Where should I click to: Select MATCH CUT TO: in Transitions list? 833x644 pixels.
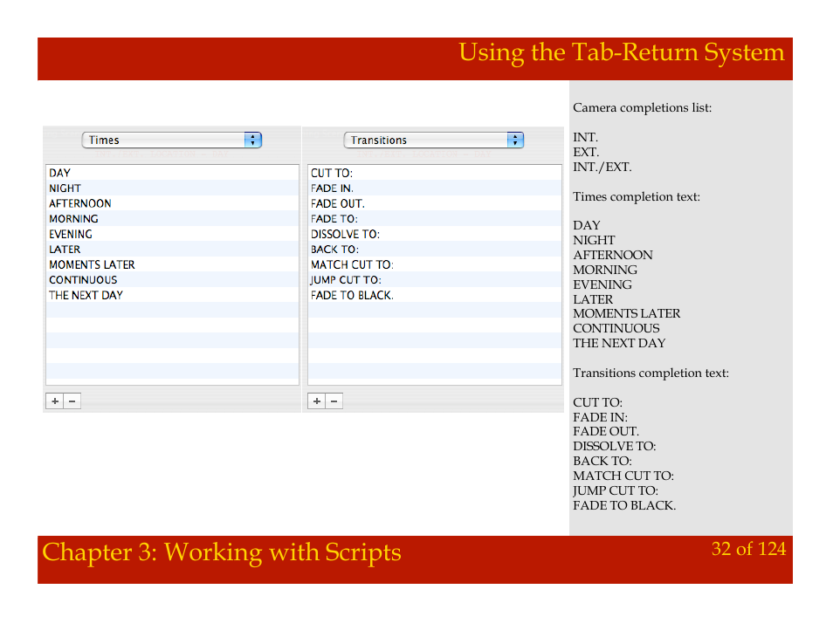point(435,265)
